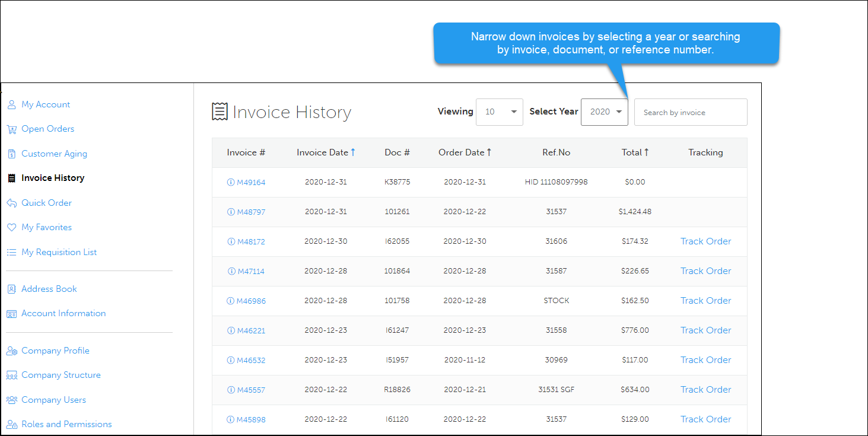Track Order for invoice M46221
This screenshot has height=436, width=868.
[x=705, y=330]
